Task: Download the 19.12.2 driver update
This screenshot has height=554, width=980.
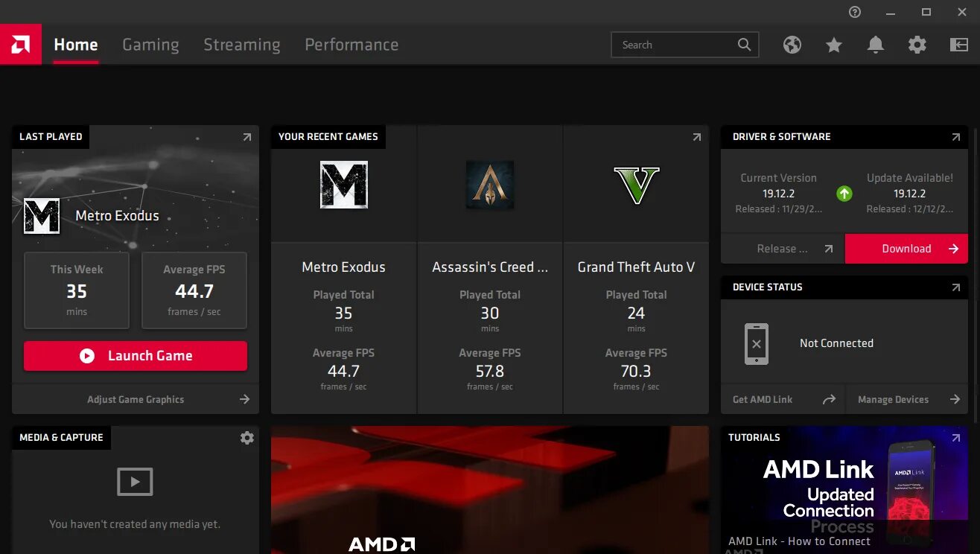Action: click(x=906, y=249)
